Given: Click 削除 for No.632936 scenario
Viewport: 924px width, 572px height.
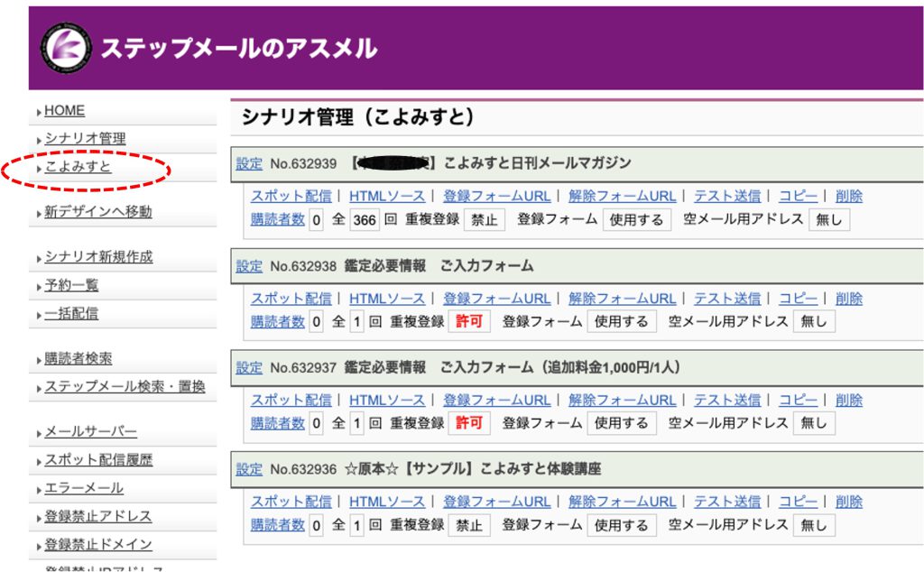Looking at the screenshot, I should (x=848, y=502).
